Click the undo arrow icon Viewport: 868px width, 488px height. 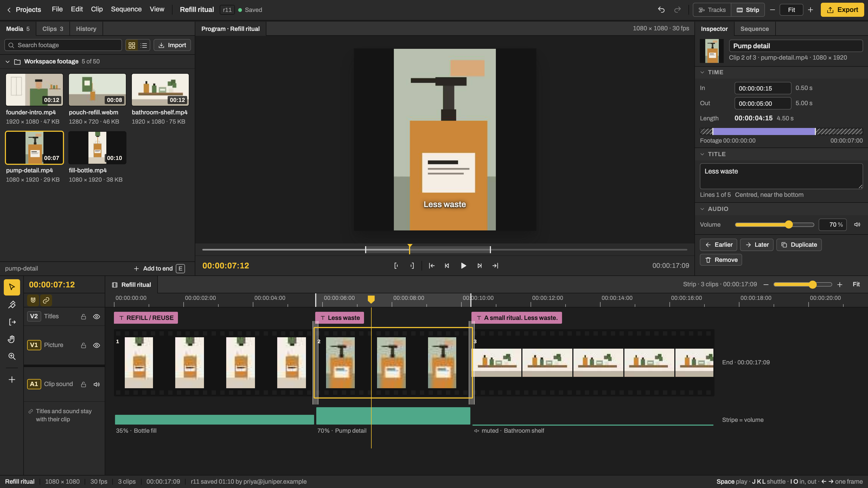[x=661, y=10]
